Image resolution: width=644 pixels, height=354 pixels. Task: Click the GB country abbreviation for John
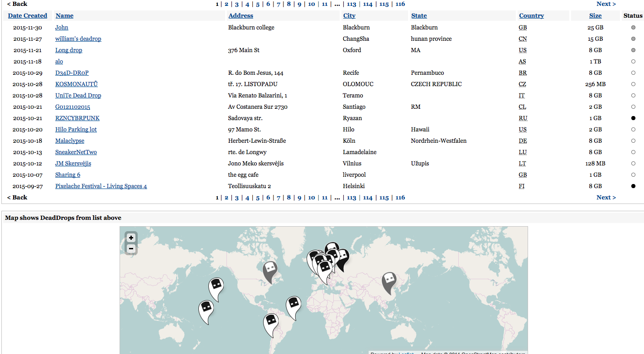click(523, 28)
